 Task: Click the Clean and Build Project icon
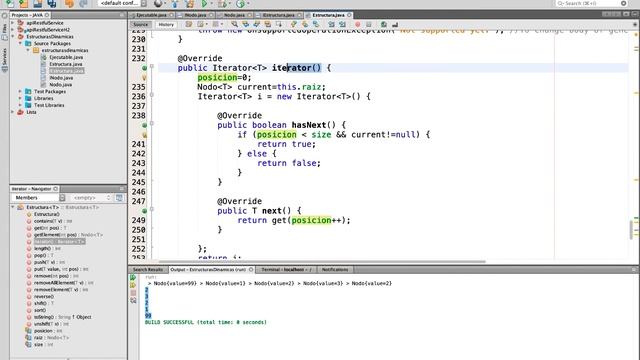click(x=189, y=4)
